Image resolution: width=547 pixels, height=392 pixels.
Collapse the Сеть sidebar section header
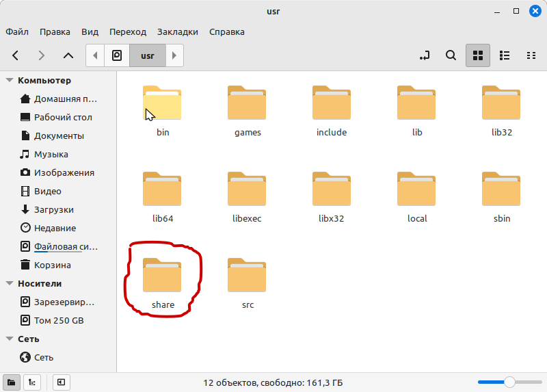coord(10,339)
